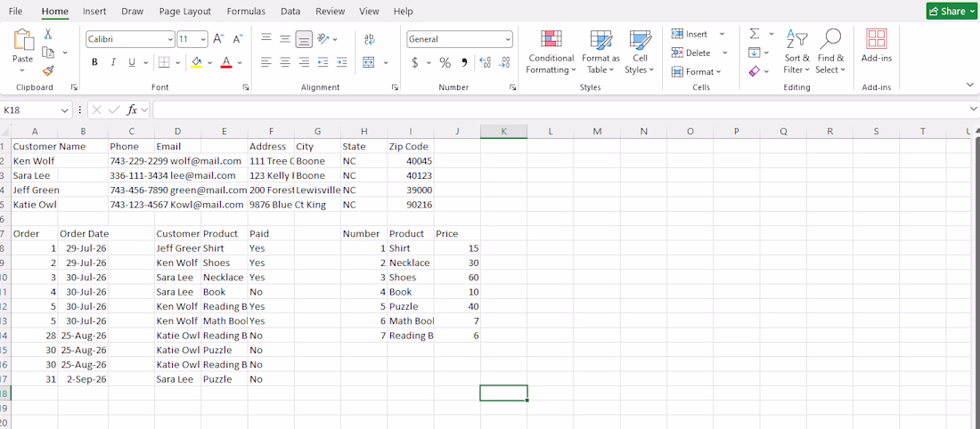This screenshot has height=429, width=980.
Task: Decrease font size with small A icon
Action: [237, 39]
